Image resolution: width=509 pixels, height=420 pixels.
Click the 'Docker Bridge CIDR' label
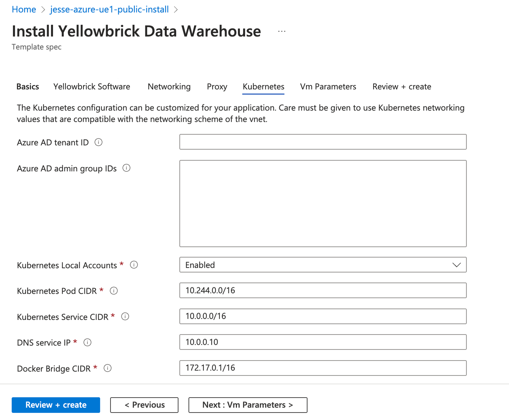pyautogui.click(x=54, y=369)
